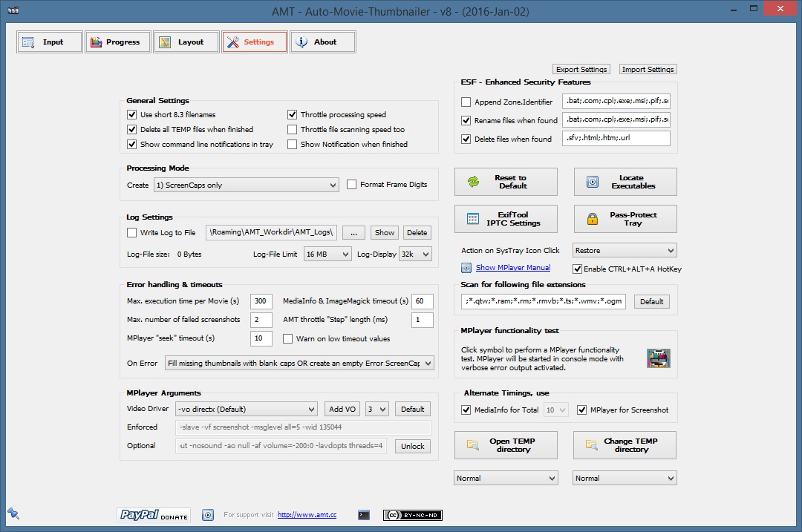The height and width of the screenshot is (532, 802).
Task: Click the pushpin icon in bottom-left corner
Action: 13,513
